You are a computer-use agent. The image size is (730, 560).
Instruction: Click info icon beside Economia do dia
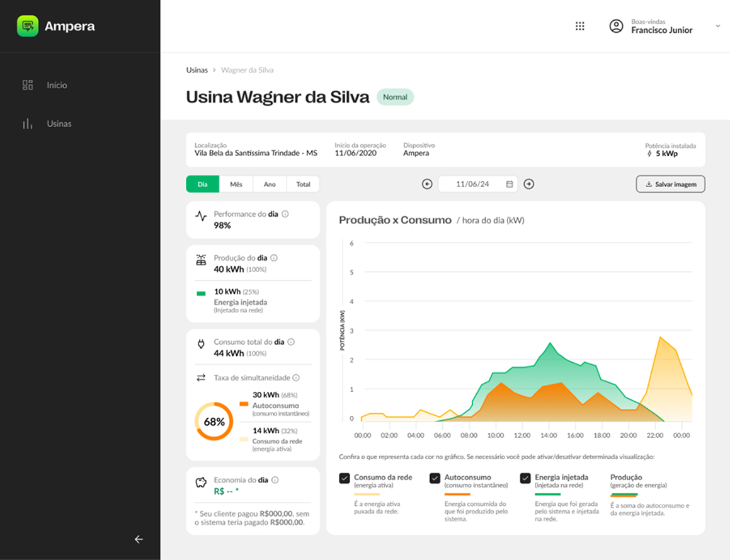[275, 480]
